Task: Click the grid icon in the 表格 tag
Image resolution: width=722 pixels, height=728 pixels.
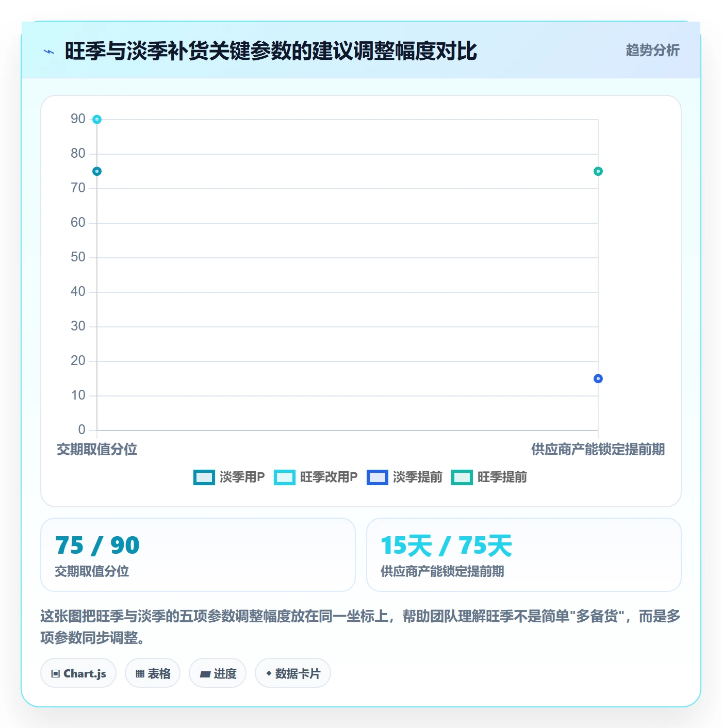Action: [140, 674]
